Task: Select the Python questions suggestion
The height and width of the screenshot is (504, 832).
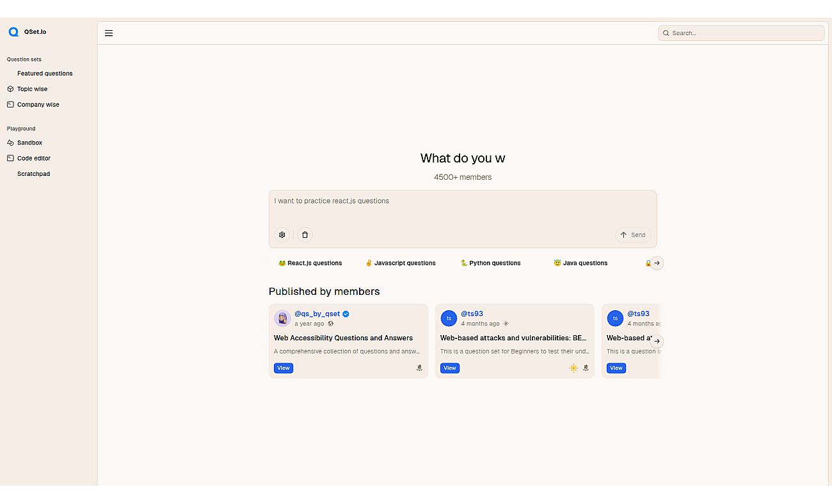Action: [491, 263]
